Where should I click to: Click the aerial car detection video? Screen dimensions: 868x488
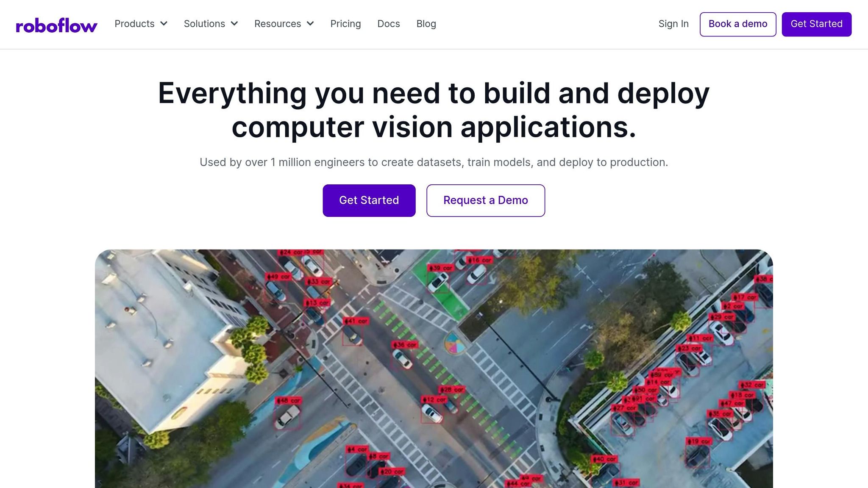(x=434, y=369)
